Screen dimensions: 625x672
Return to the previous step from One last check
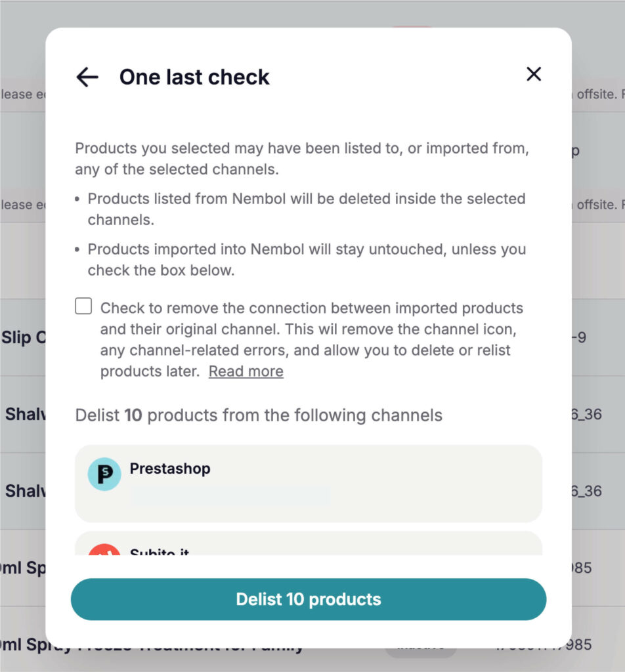click(86, 77)
